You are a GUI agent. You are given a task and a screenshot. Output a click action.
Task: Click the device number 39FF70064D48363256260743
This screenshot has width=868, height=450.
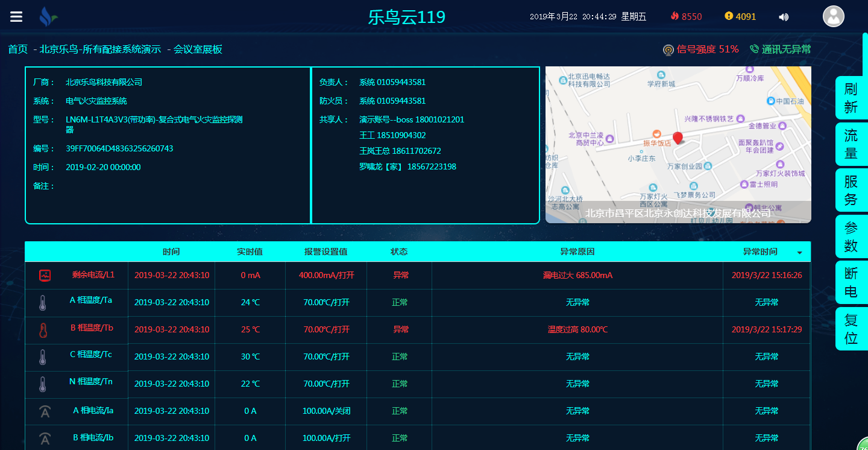119,148
